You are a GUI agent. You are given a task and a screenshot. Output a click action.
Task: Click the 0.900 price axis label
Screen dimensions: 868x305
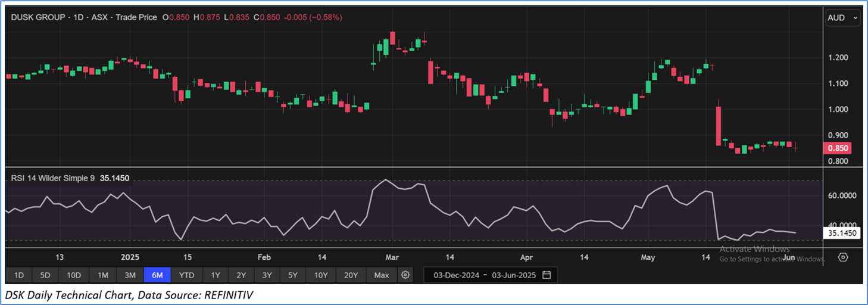pyautogui.click(x=839, y=135)
